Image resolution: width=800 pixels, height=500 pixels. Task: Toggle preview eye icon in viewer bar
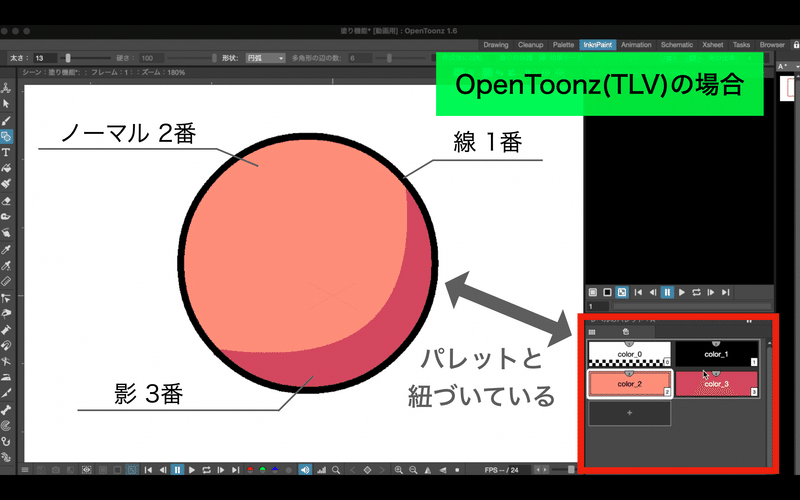pyautogui.click(x=87, y=470)
